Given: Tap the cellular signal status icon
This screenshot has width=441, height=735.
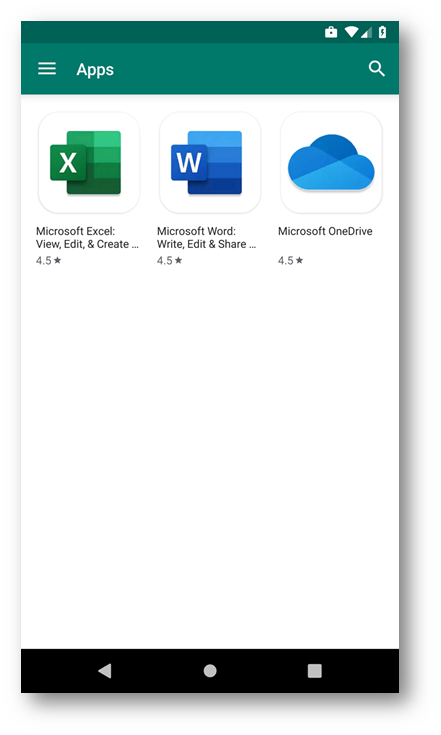Looking at the screenshot, I should pyautogui.click(x=366, y=32).
